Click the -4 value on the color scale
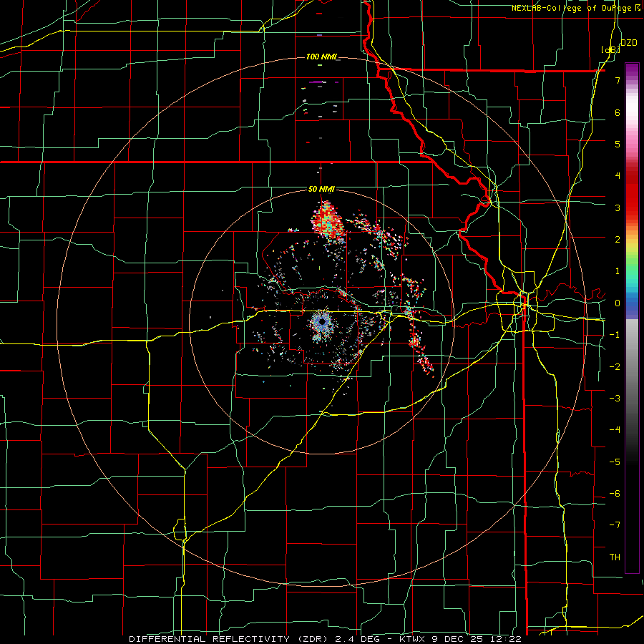The width and height of the screenshot is (644, 644). [x=615, y=430]
